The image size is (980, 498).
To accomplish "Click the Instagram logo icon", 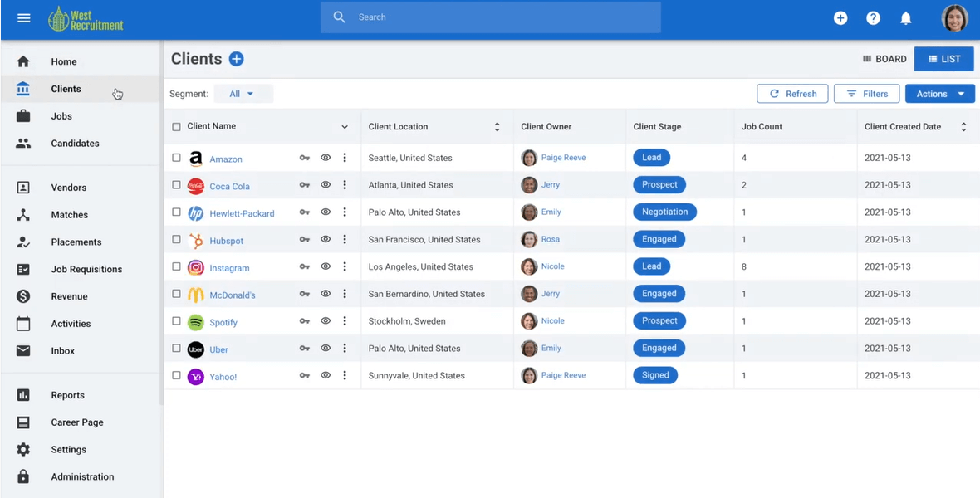I will point(196,267).
